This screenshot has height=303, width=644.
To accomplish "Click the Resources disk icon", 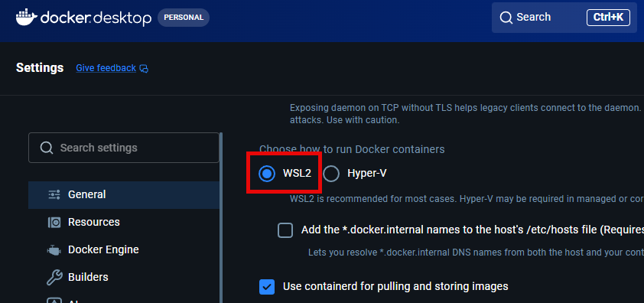I will coord(54,223).
